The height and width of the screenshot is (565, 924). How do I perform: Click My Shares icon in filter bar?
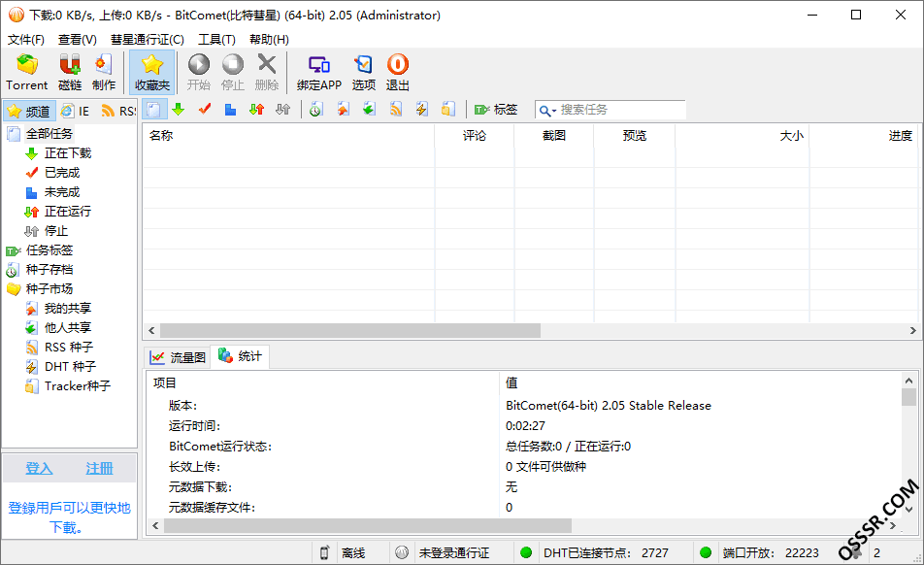343,110
